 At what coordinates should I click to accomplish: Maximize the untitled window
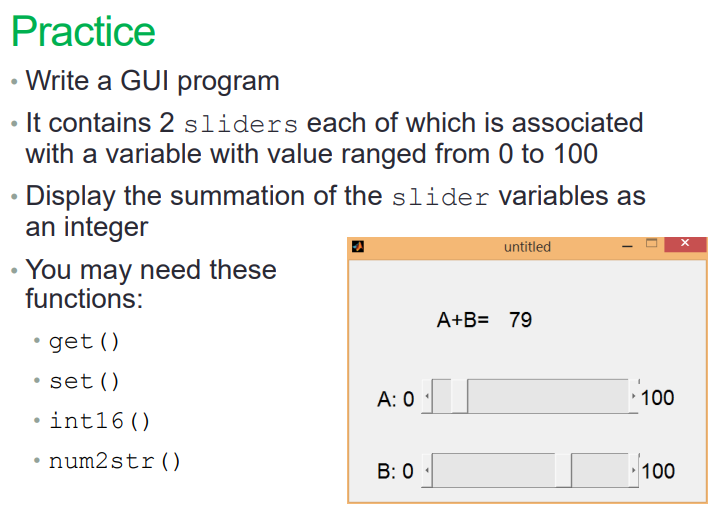(652, 244)
